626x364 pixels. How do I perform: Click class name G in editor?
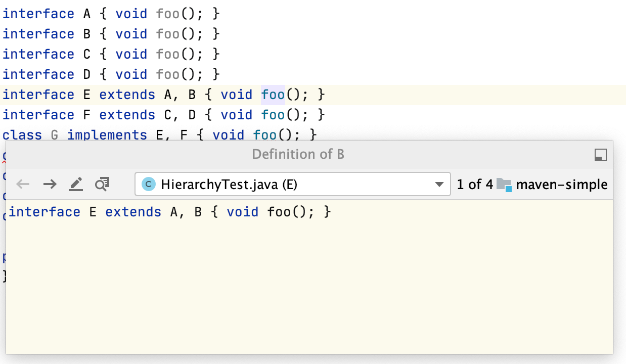(x=54, y=135)
